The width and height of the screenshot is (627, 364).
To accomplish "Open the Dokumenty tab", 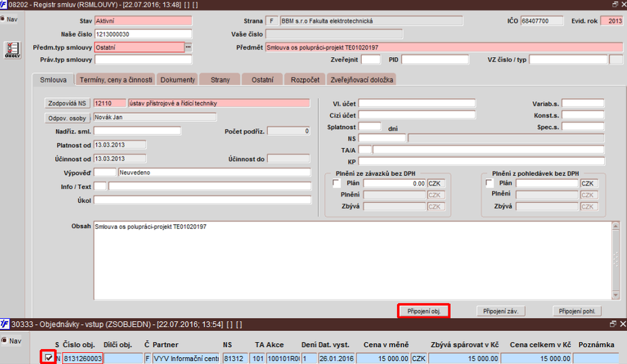I will pos(177,80).
